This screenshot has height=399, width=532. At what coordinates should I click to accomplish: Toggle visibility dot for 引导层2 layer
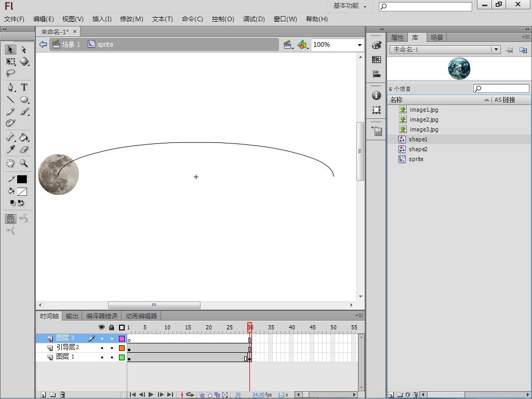(x=102, y=348)
